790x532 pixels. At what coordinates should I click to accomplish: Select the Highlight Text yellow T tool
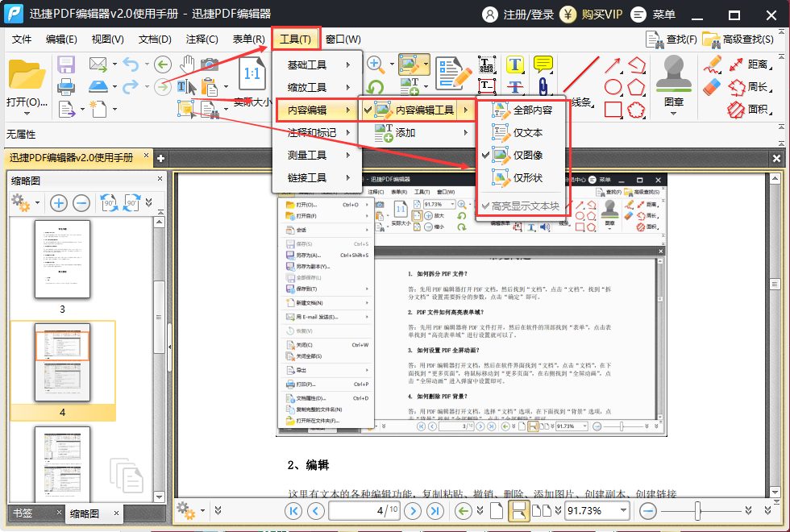pos(515,64)
